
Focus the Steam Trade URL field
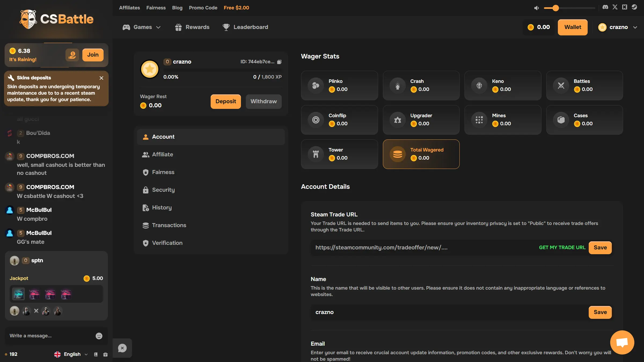(424, 248)
